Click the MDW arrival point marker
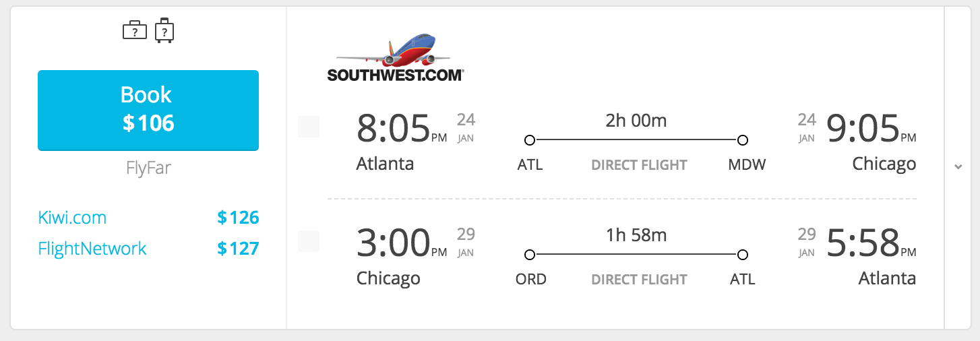 coord(743,140)
